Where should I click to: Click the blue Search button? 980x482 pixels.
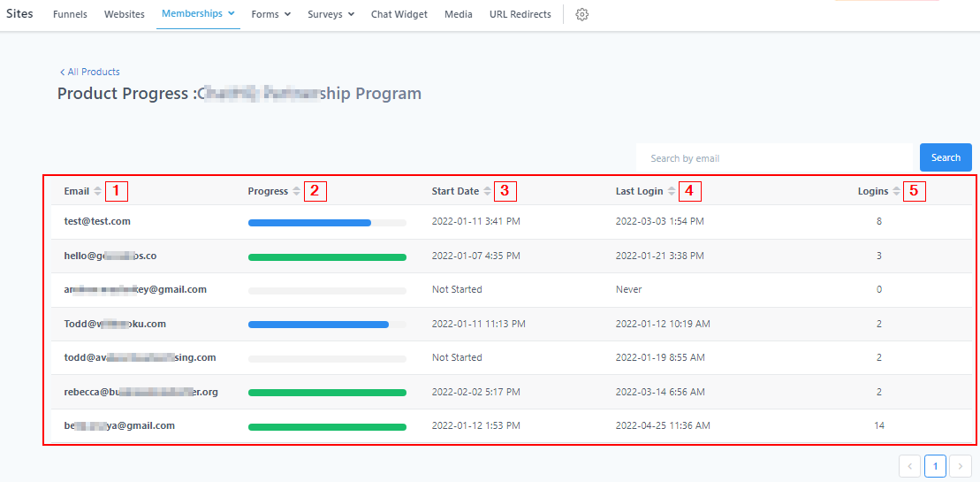pos(945,157)
